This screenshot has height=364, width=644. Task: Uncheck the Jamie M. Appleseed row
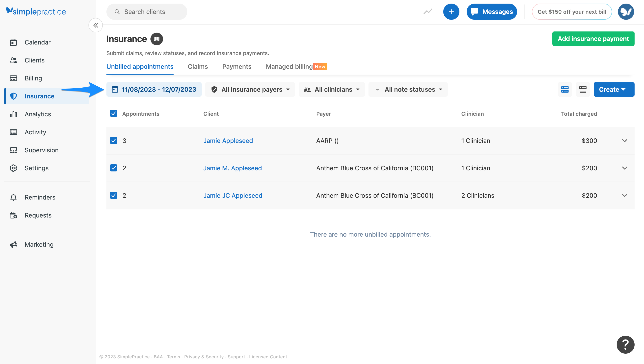tap(113, 168)
